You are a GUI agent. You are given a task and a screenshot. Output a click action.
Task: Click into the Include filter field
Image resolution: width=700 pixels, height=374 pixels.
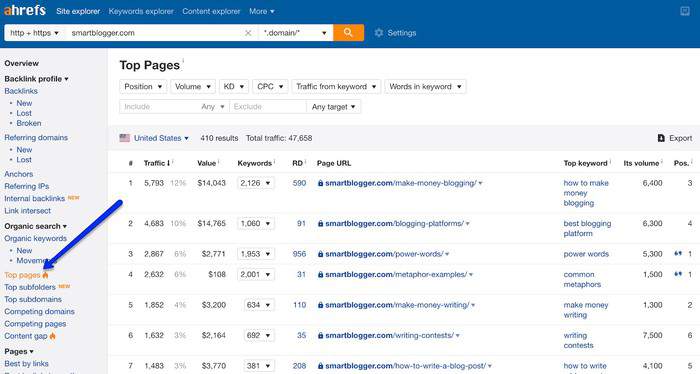point(159,107)
